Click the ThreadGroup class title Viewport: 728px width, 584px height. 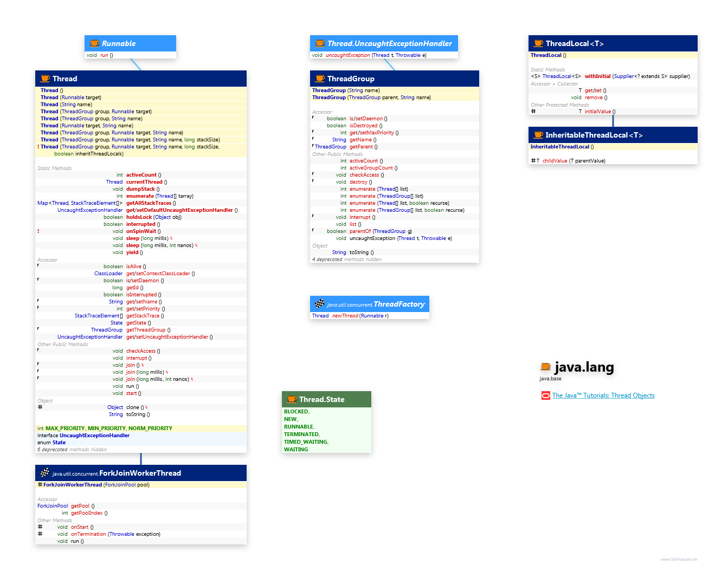[x=351, y=79]
